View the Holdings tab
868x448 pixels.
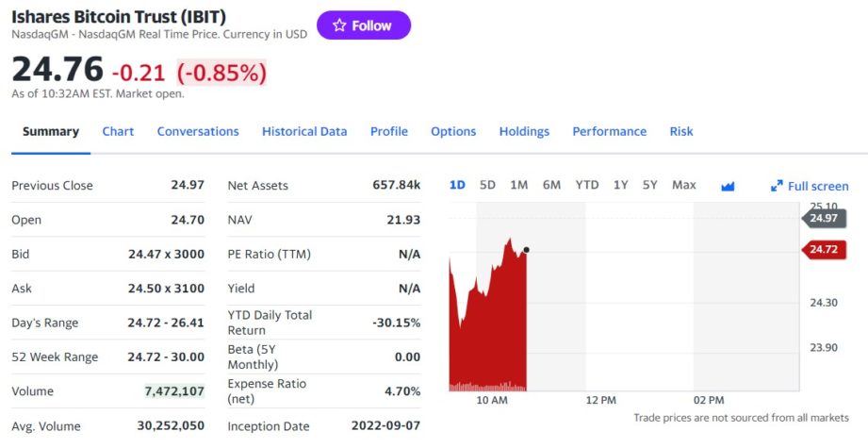coord(524,131)
